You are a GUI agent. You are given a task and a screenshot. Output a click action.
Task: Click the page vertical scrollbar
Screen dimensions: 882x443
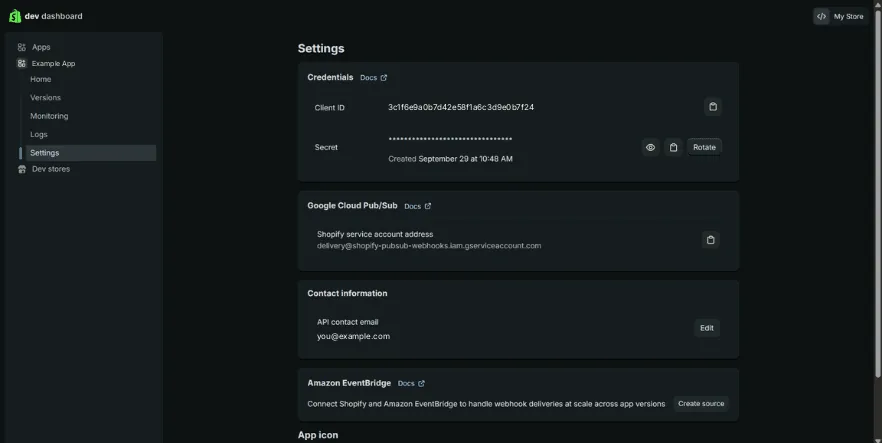(x=878, y=194)
